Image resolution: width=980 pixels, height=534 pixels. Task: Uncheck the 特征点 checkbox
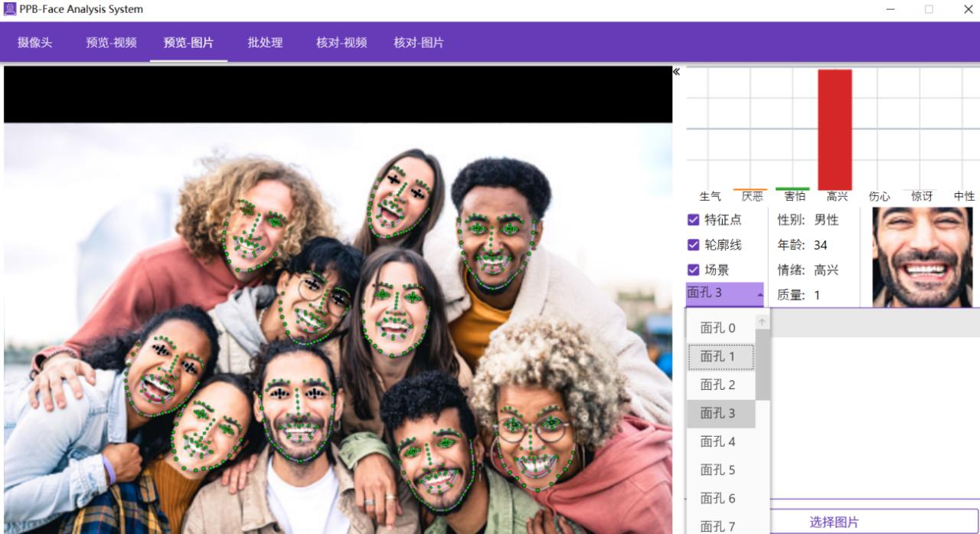tap(694, 220)
